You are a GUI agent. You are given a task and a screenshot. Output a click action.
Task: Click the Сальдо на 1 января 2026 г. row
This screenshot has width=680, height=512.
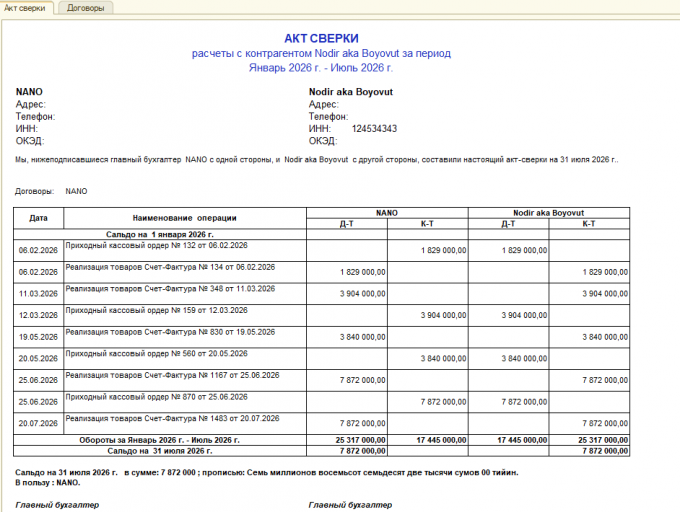point(321,235)
